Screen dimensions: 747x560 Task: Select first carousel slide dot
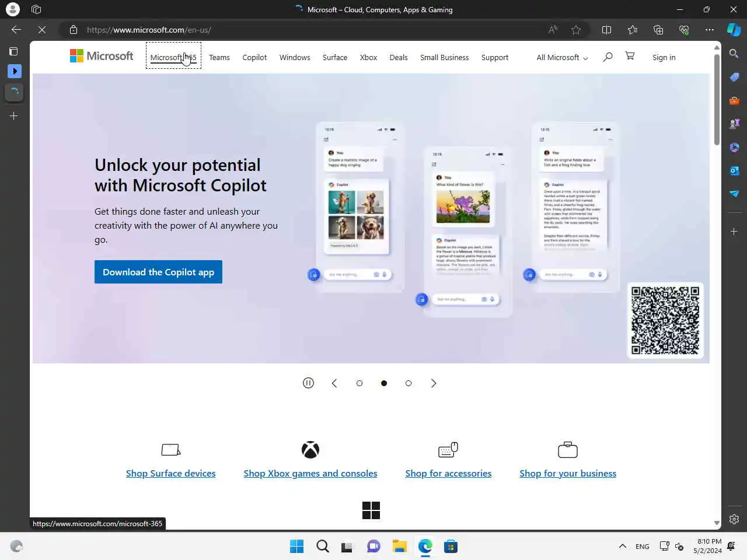click(x=359, y=383)
